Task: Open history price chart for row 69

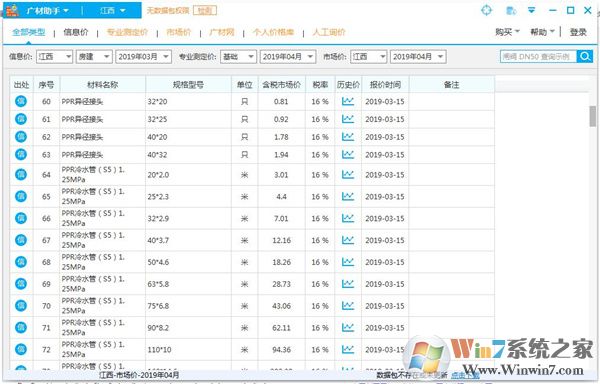Action: tap(348, 283)
